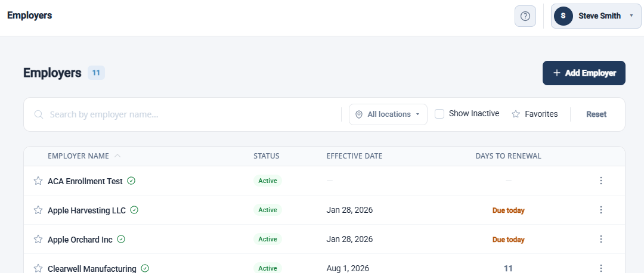
Task: Click Jan 28, 2026 date for Apple Orchard
Action: click(349, 239)
